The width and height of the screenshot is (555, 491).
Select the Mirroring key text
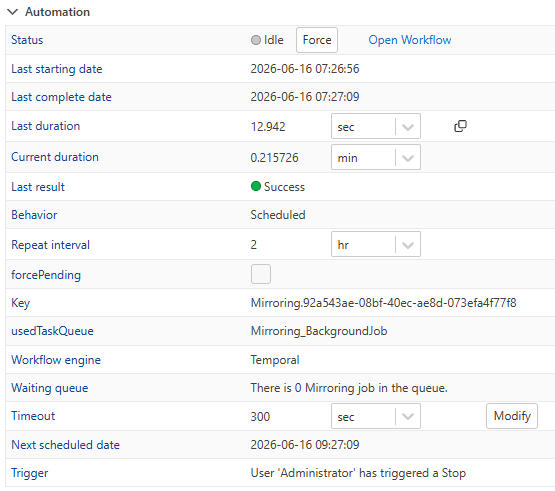point(383,303)
